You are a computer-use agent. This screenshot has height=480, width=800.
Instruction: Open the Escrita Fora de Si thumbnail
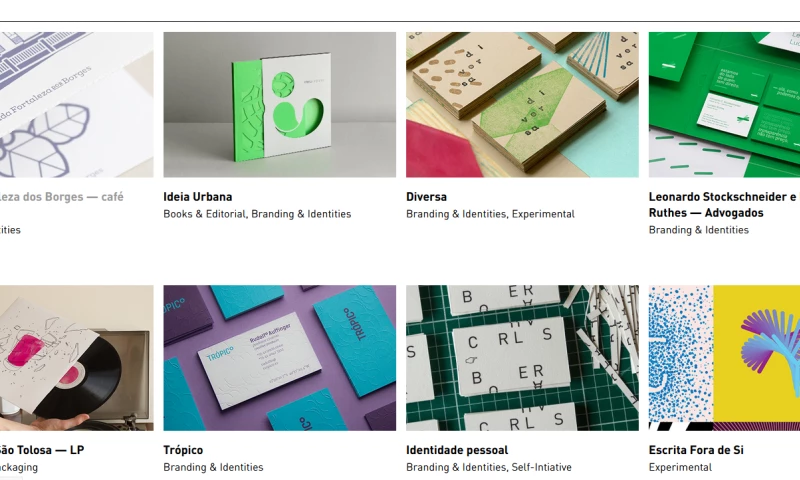[724, 358]
